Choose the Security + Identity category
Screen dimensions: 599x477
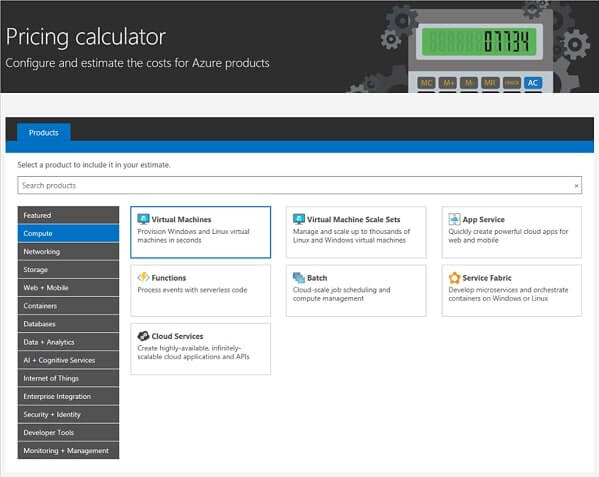68,414
